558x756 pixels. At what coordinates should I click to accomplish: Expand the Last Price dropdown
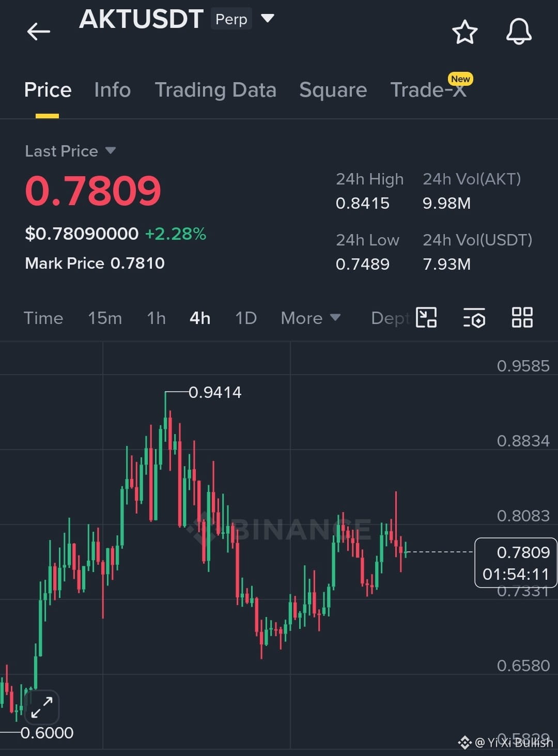coord(110,150)
